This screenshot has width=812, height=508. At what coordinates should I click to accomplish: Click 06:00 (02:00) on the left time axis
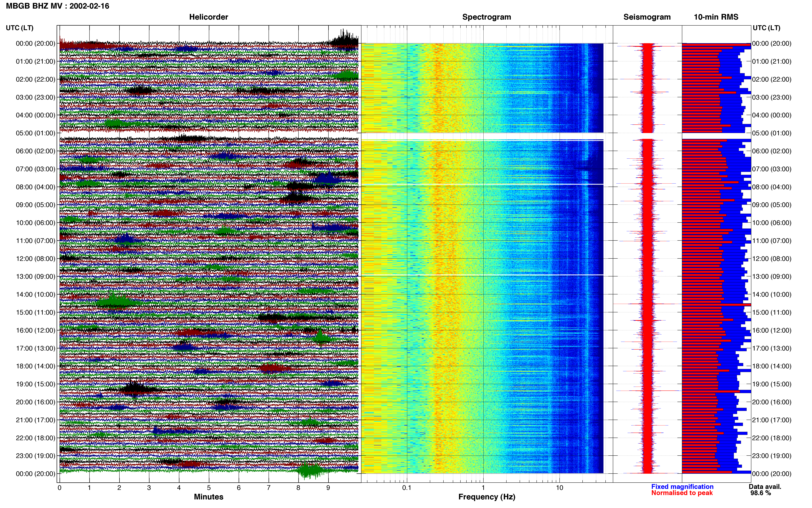[36, 151]
